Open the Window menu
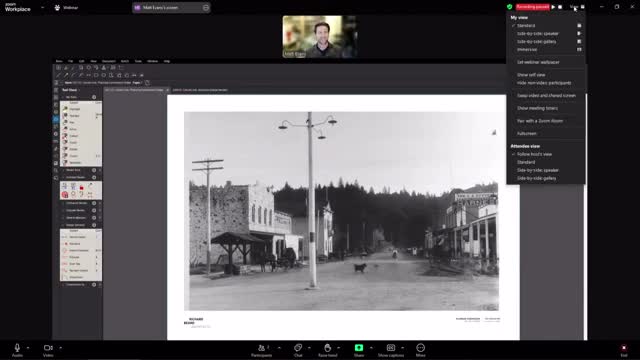The width and height of the screenshot is (640, 360). pos(152,61)
